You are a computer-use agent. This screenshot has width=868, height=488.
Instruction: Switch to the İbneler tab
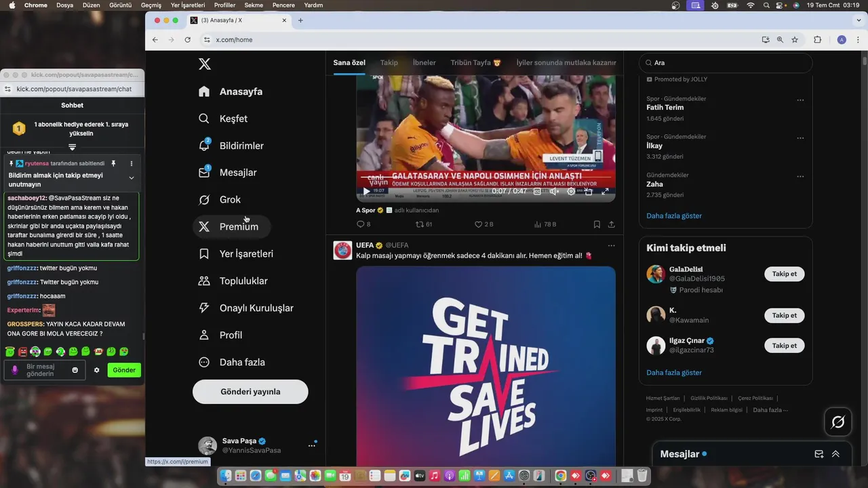pyautogui.click(x=425, y=63)
